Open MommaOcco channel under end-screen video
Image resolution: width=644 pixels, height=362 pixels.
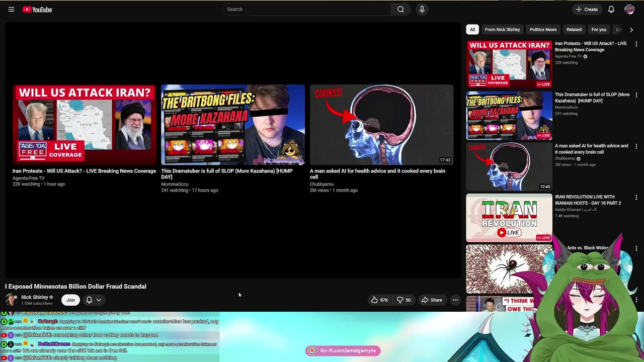tap(175, 184)
